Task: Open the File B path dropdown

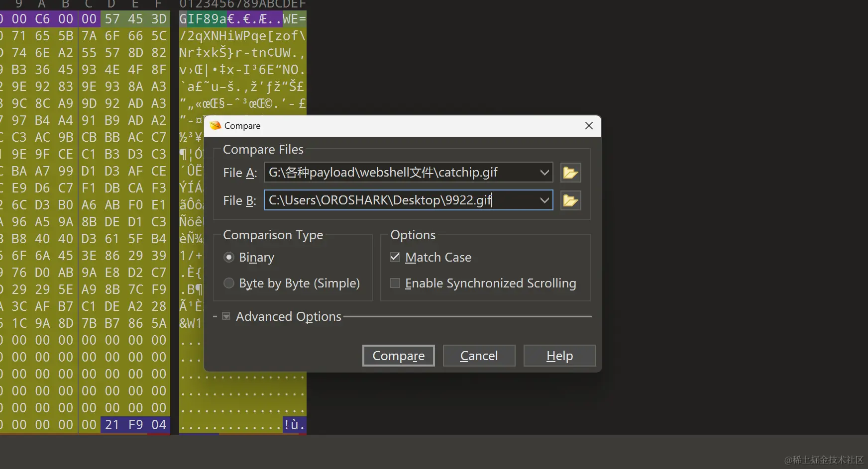Action: click(x=544, y=200)
